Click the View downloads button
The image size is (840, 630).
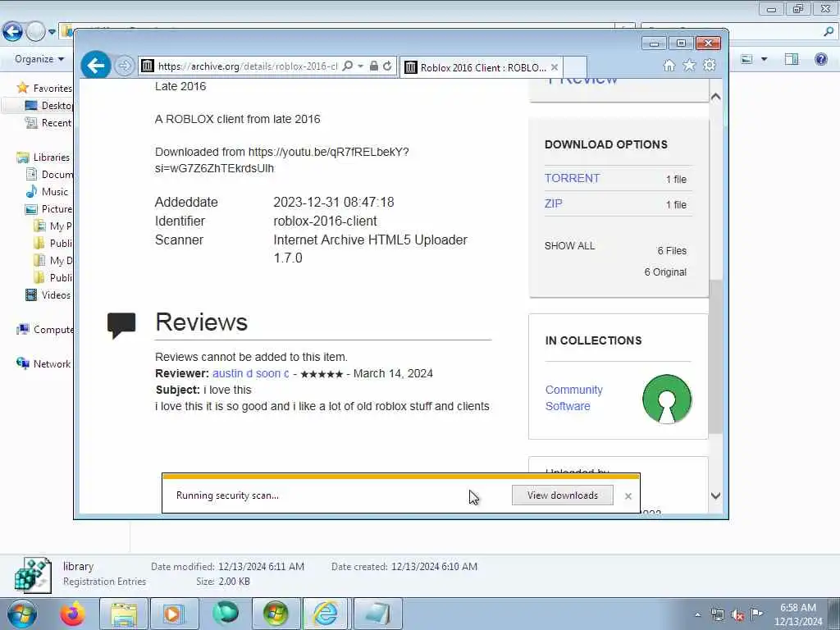[x=562, y=495]
